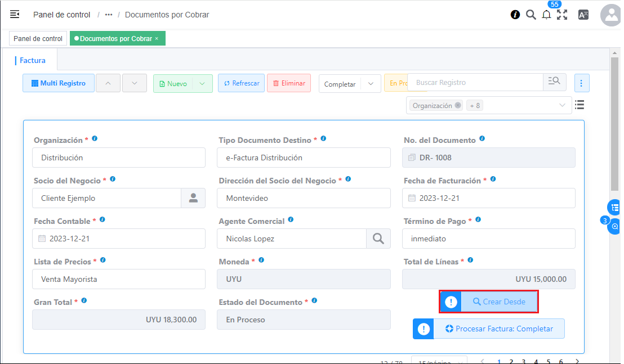Click the Buscar Registro search field
This screenshot has height=364, width=624.
coord(476,82)
